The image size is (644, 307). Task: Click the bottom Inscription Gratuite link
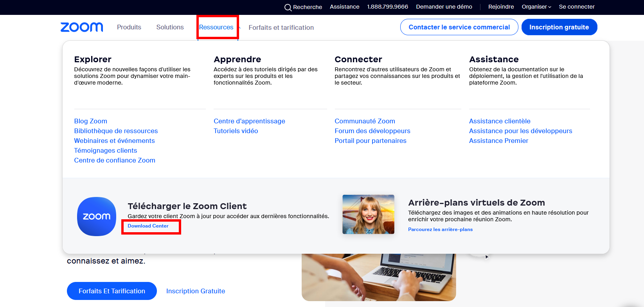click(x=196, y=291)
